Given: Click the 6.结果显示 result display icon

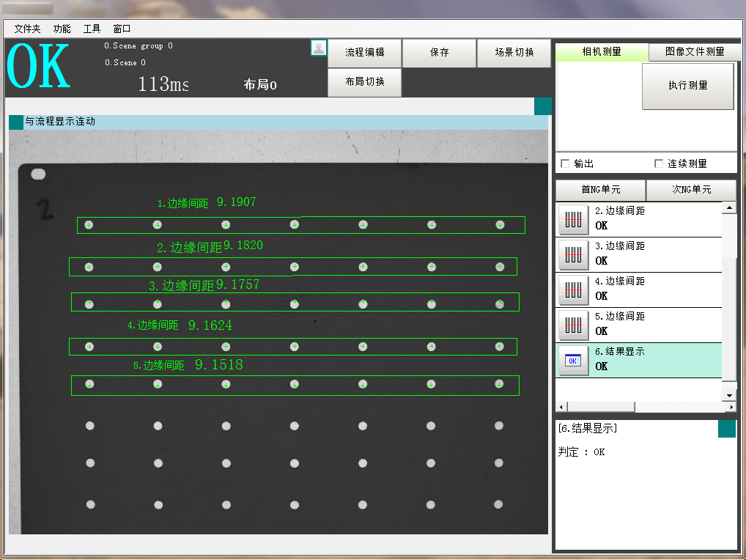Looking at the screenshot, I should 574,360.
